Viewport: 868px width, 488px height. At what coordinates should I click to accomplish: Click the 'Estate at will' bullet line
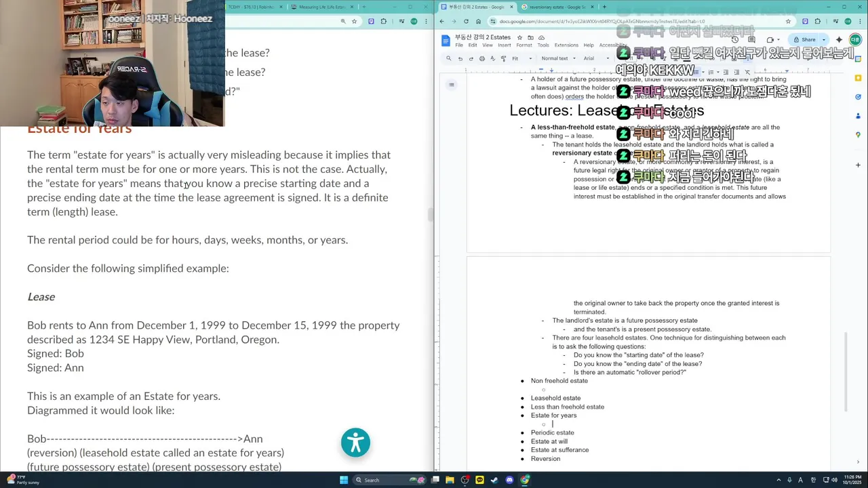coord(549,441)
